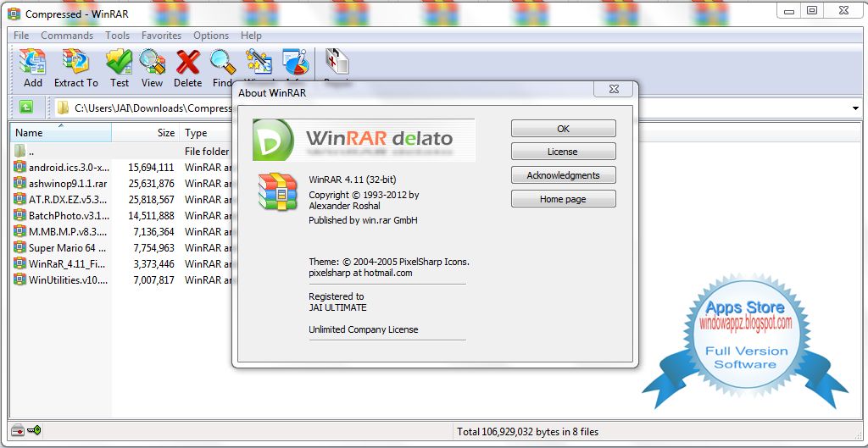This screenshot has height=448, width=868.
Task: Select size value 25,818,567
Action: click(x=151, y=199)
